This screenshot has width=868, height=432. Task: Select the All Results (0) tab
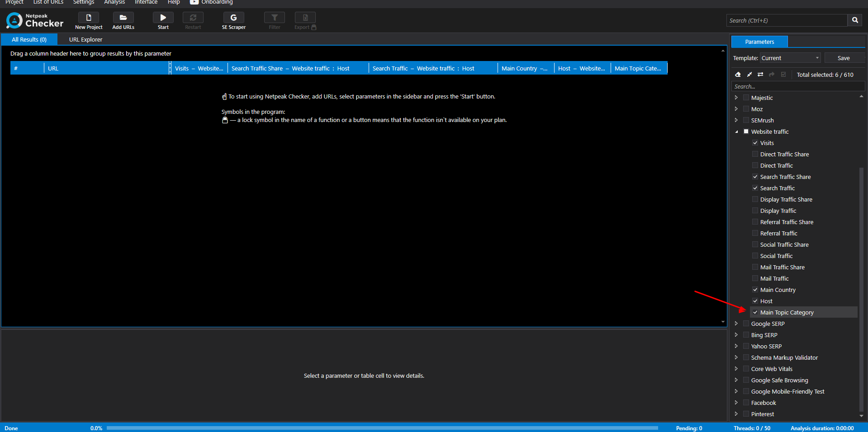(29, 39)
